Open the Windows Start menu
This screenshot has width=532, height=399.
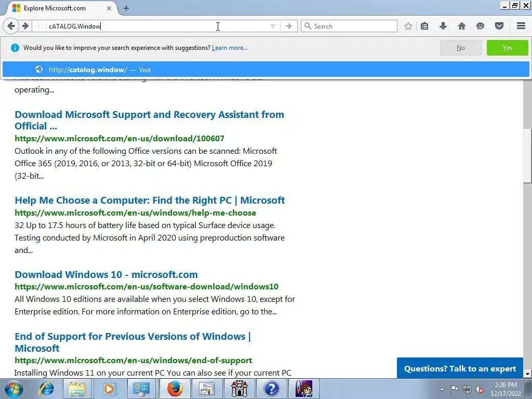[14, 389]
